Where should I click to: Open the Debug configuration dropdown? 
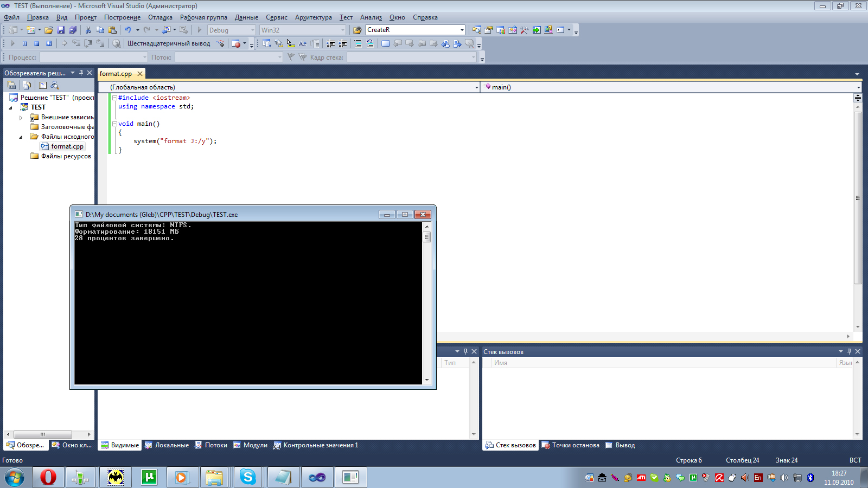231,30
